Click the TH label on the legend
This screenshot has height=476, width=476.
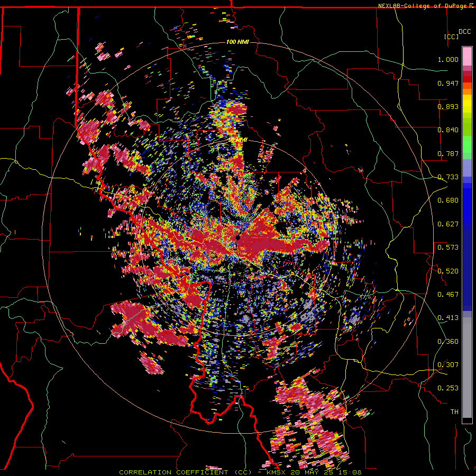click(x=454, y=412)
